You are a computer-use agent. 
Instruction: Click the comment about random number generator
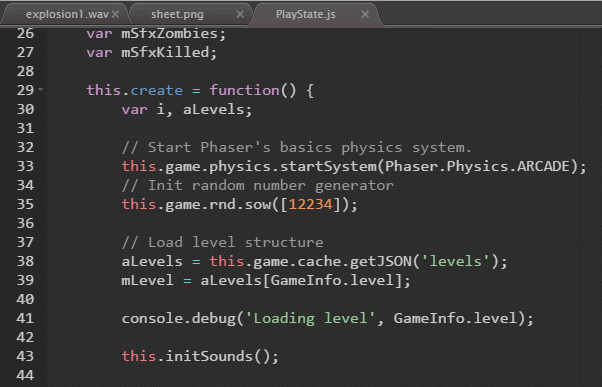258,185
